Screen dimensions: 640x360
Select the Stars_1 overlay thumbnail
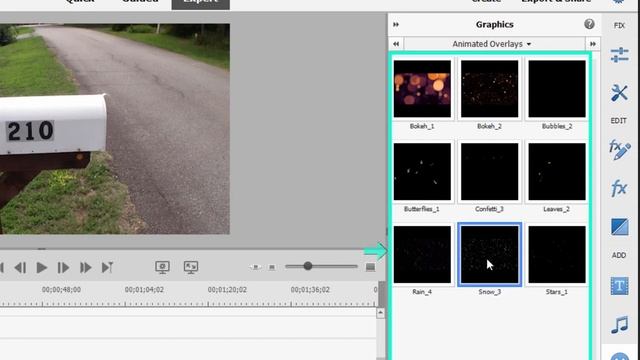[x=557, y=254]
